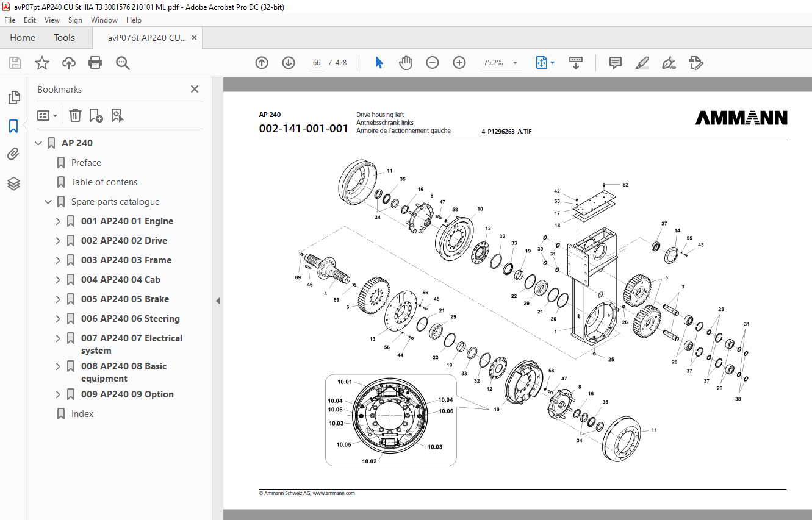Image resolution: width=812 pixels, height=520 pixels.
Task: Collapse the AP 240 bookmark
Action: 38,143
